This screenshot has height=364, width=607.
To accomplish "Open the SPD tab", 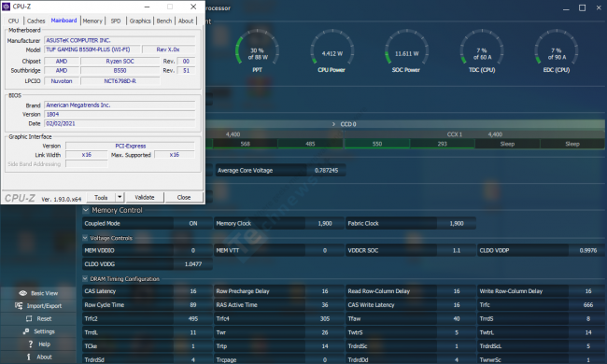I will pyautogui.click(x=116, y=21).
